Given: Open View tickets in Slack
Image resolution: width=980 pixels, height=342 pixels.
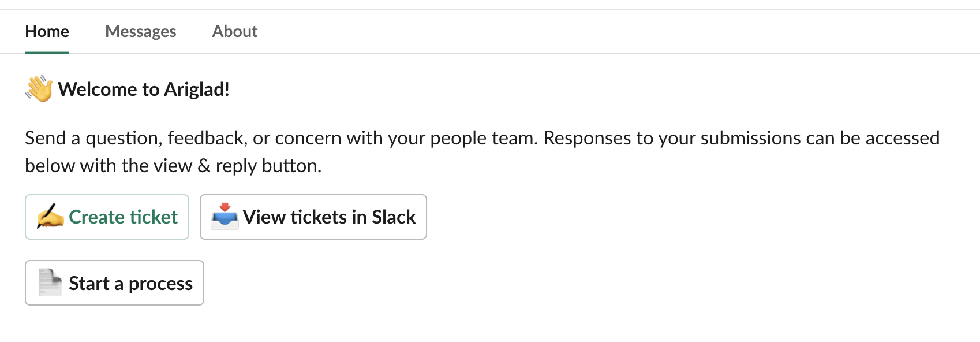Looking at the screenshot, I should click(313, 217).
